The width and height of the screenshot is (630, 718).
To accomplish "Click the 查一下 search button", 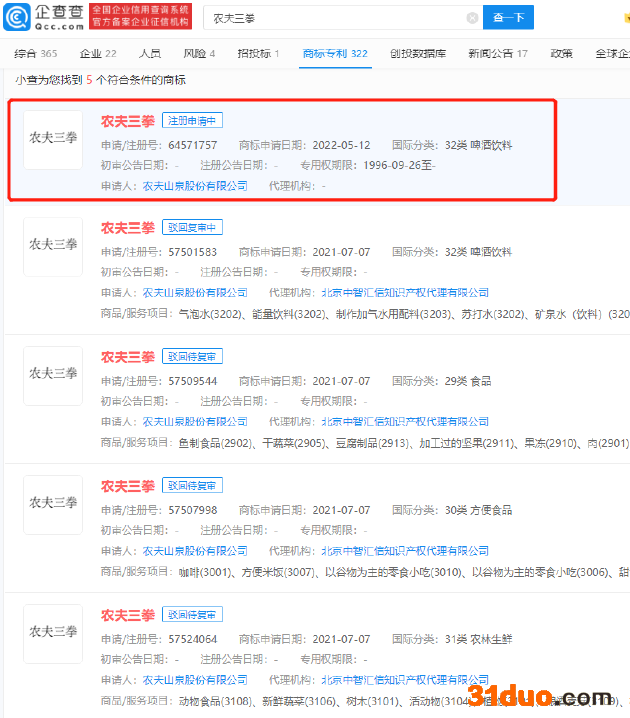I will 508,18.
